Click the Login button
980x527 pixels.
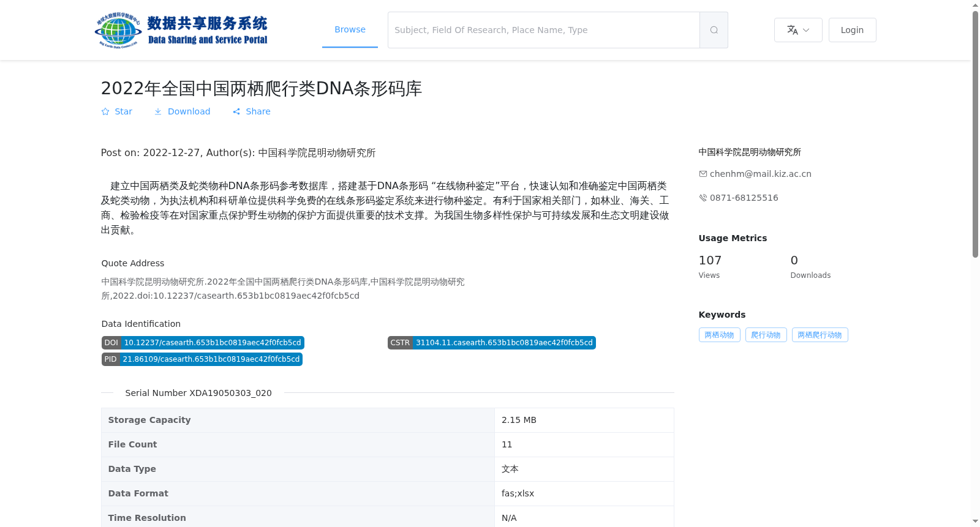[x=852, y=30]
